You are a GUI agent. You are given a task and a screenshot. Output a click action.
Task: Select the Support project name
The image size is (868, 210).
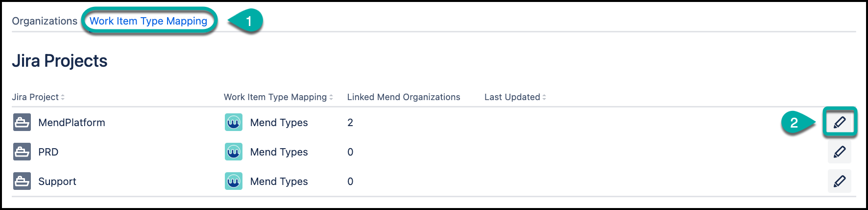point(57,182)
